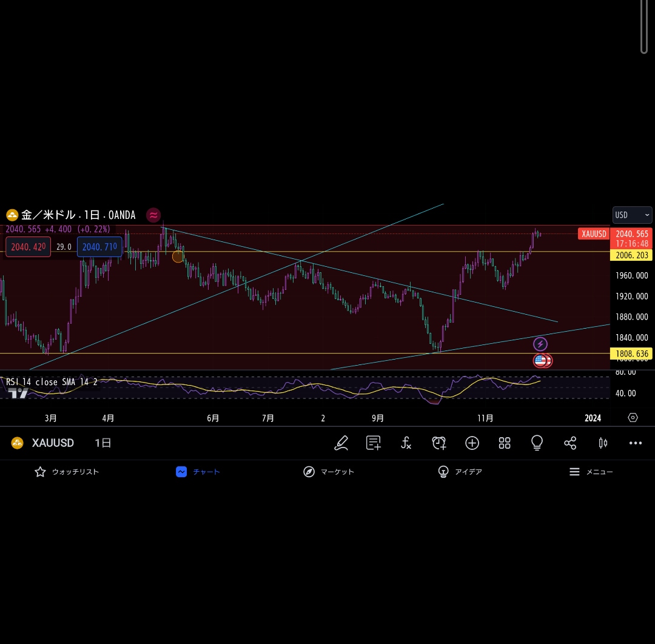The height and width of the screenshot is (644, 655).
Task: Tap the RSI 14 close SMA legend
Action: [x=52, y=382]
